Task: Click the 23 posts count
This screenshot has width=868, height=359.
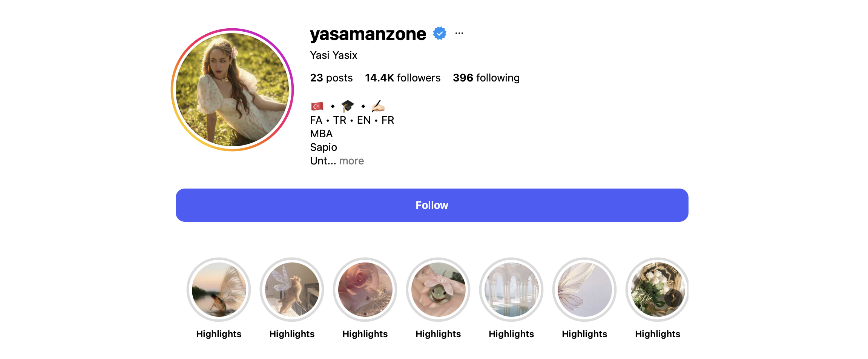Action: pos(331,78)
